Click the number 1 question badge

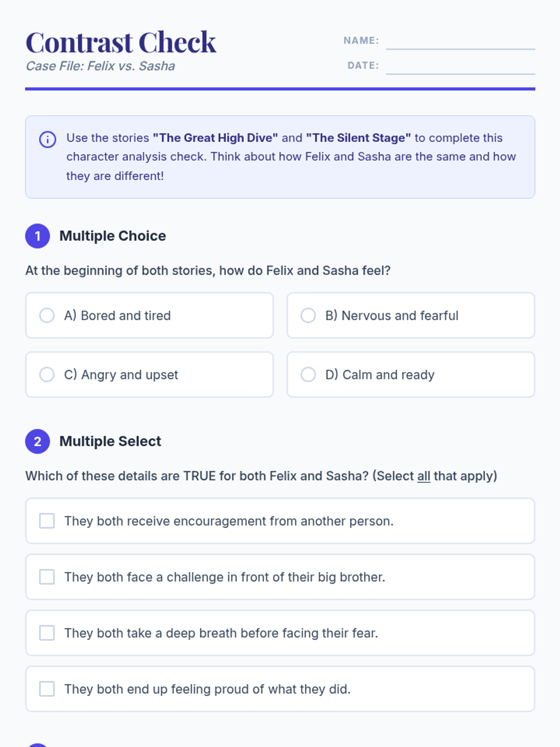pos(37,236)
